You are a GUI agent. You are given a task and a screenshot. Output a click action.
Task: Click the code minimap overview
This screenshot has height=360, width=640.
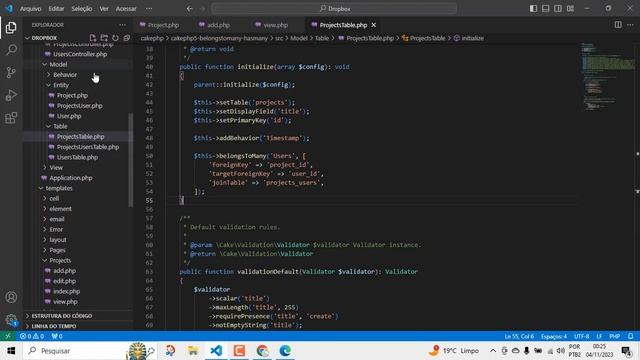[x=607, y=78]
